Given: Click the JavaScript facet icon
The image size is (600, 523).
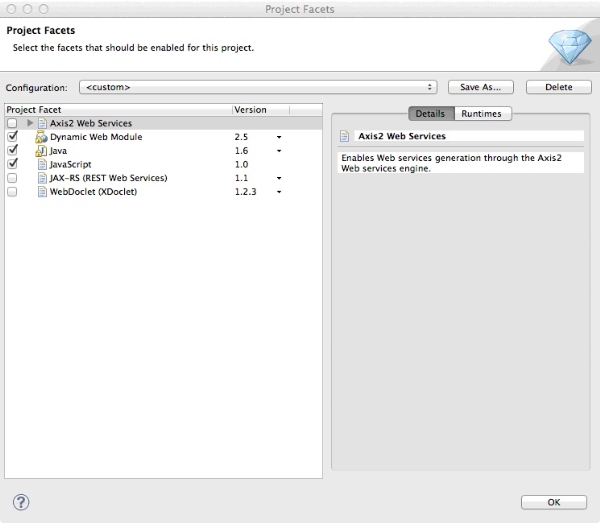Looking at the screenshot, I should [x=42, y=164].
